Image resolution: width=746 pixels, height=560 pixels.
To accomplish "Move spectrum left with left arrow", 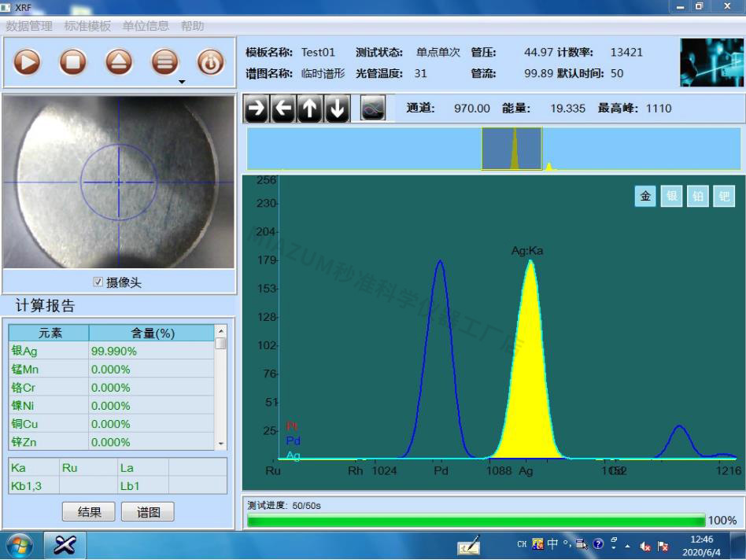I will (x=283, y=109).
